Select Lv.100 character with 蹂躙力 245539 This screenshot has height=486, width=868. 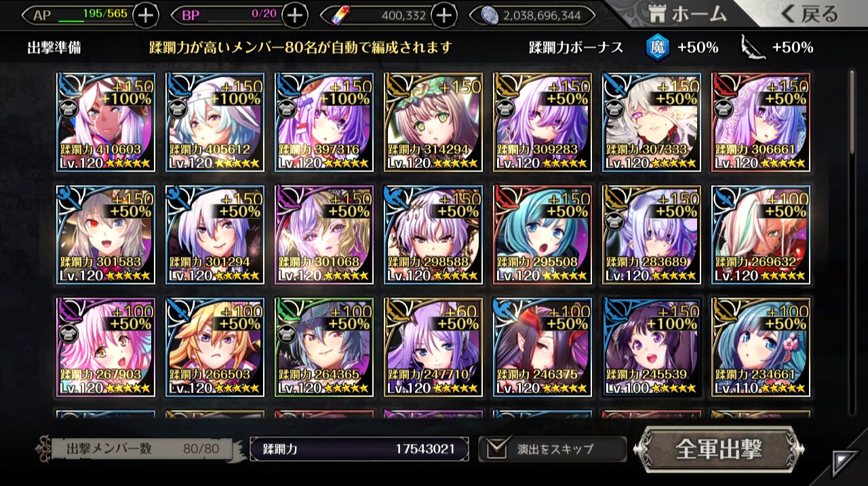[652, 347]
